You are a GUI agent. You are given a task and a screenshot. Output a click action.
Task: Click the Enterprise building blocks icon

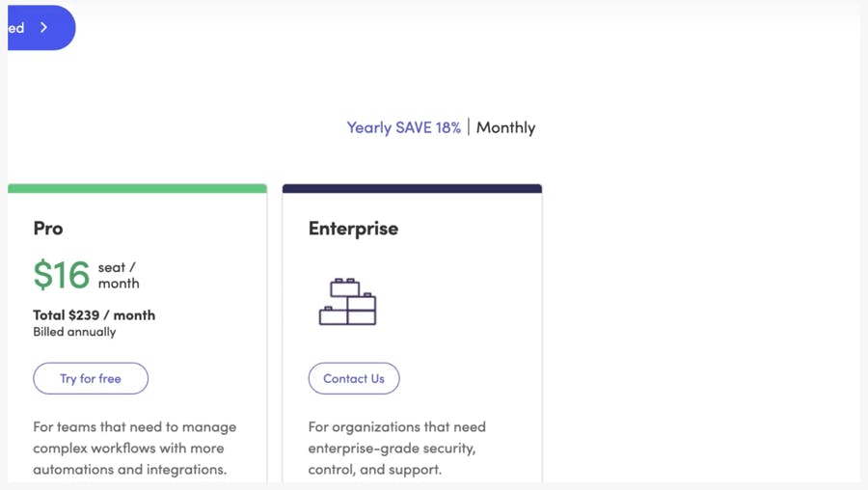click(347, 302)
